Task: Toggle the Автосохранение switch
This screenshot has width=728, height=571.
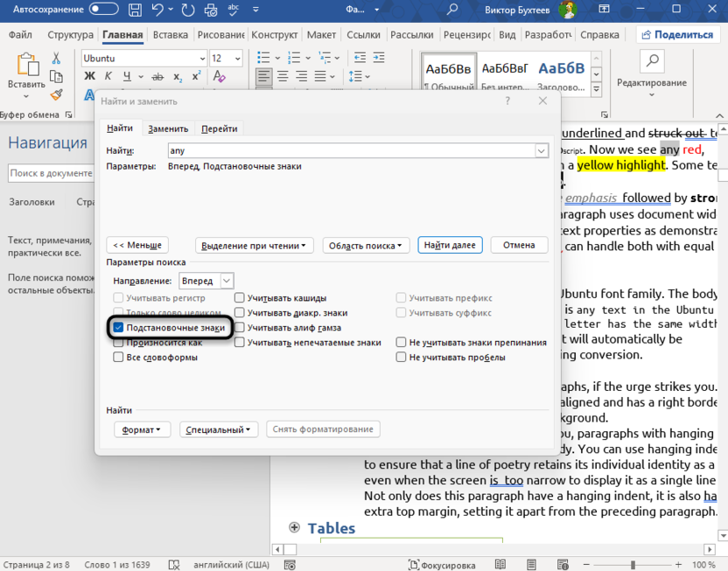Action: click(103, 10)
